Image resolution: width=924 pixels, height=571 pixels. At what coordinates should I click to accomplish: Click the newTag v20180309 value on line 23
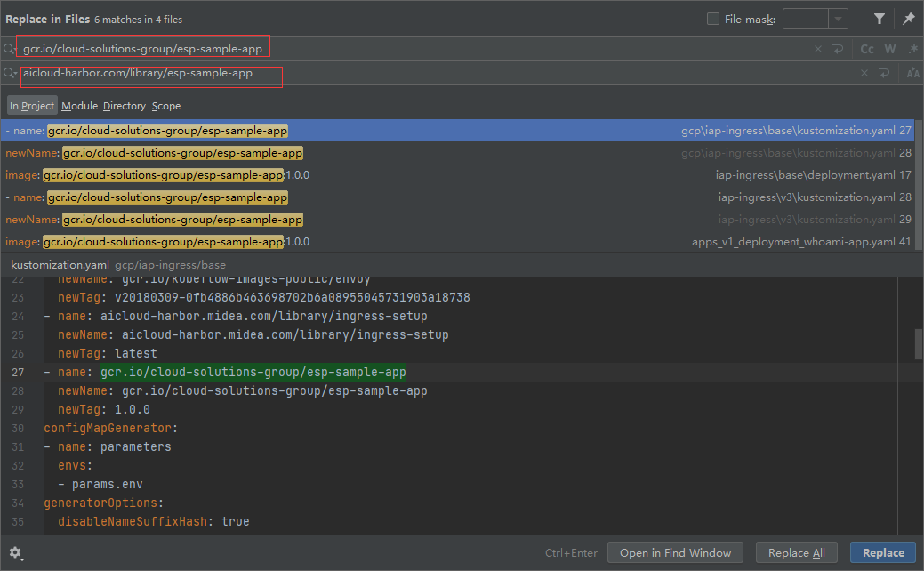(x=293, y=298)
